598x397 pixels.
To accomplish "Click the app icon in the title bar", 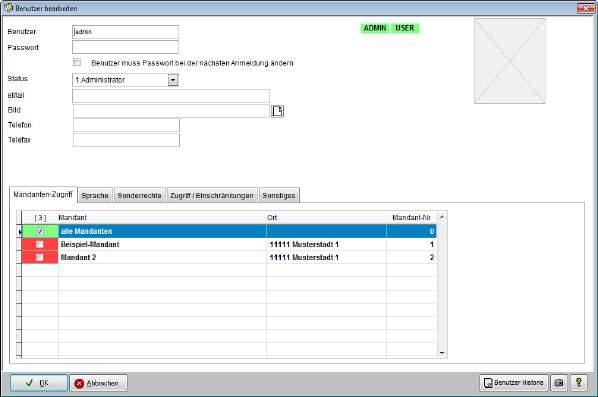I will point(8,8).
